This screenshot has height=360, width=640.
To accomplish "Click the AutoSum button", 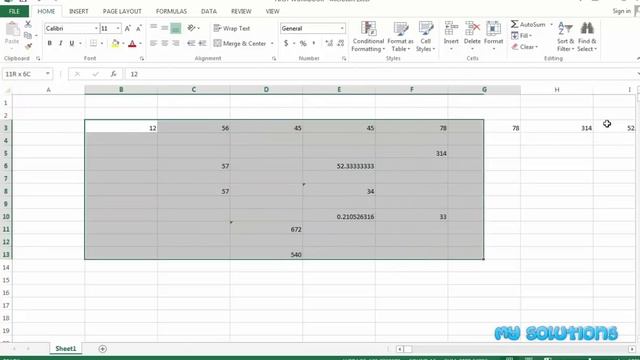I will [528, 24].
